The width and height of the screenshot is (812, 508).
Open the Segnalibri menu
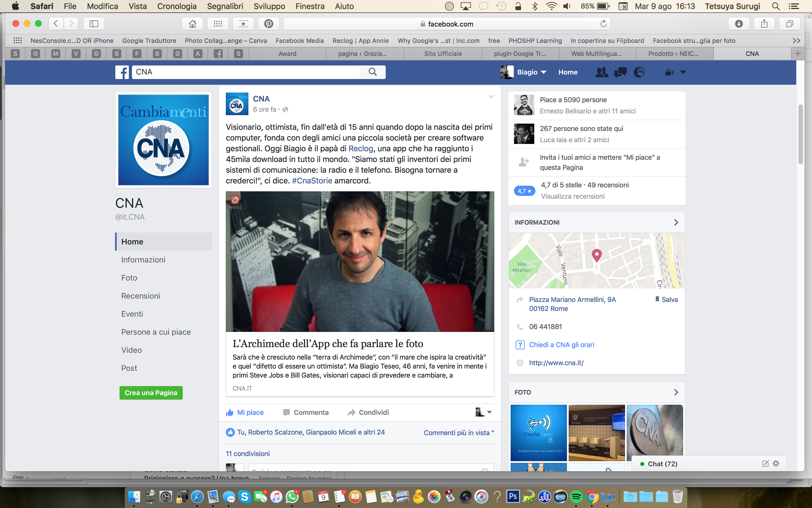225,6
